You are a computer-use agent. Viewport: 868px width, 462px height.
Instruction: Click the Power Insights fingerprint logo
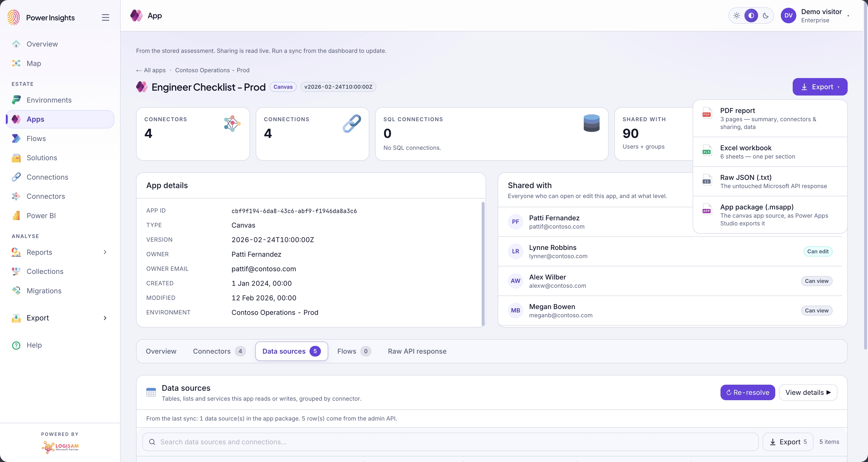point(14,17)
